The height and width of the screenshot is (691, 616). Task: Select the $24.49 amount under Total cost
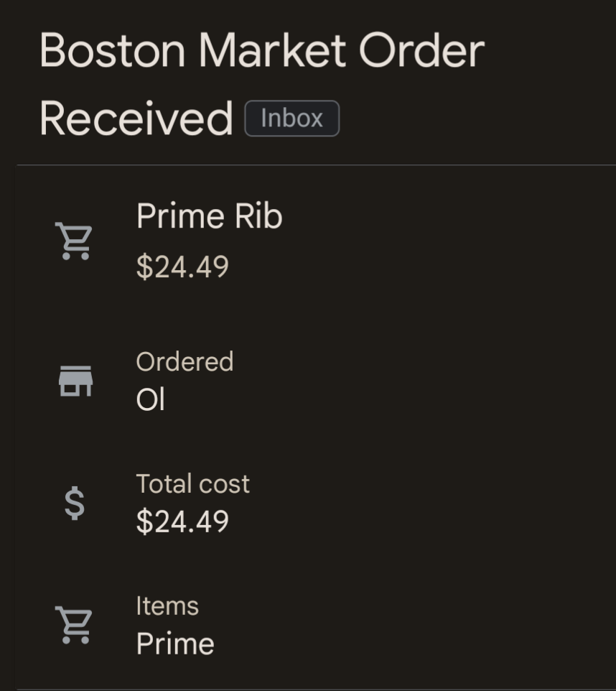(x=182, y=522)
